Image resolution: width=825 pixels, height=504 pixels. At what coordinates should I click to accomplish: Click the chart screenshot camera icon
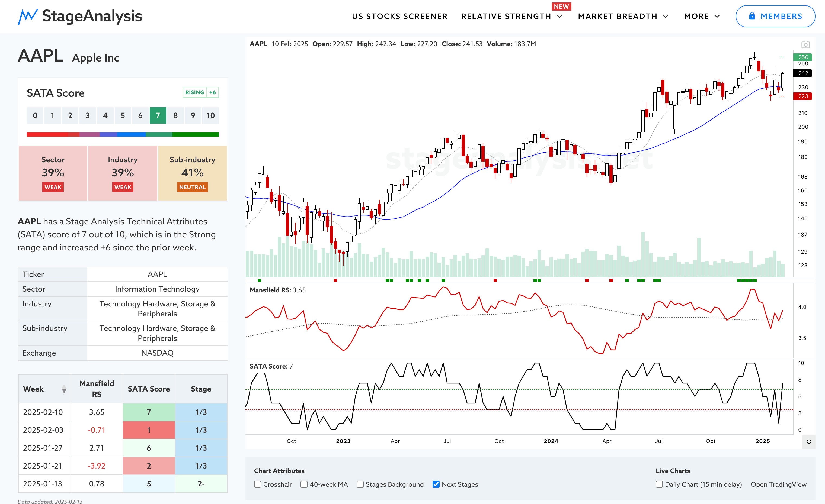coord(805,44)
